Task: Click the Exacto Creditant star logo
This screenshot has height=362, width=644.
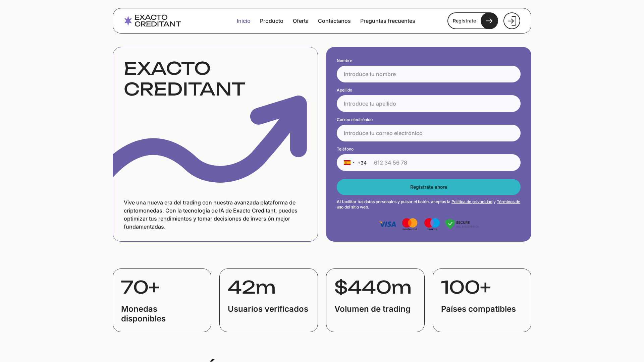Action: coord(128,21)
